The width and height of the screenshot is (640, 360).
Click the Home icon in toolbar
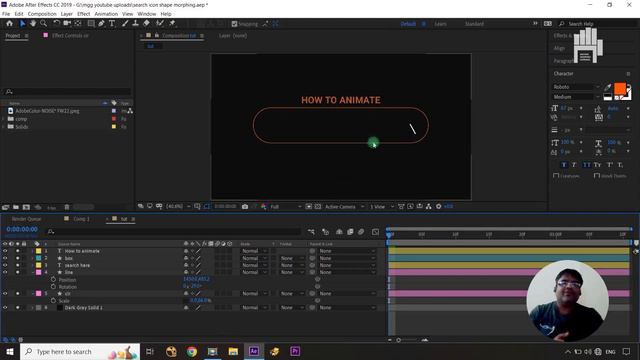[x=9, y=24]
